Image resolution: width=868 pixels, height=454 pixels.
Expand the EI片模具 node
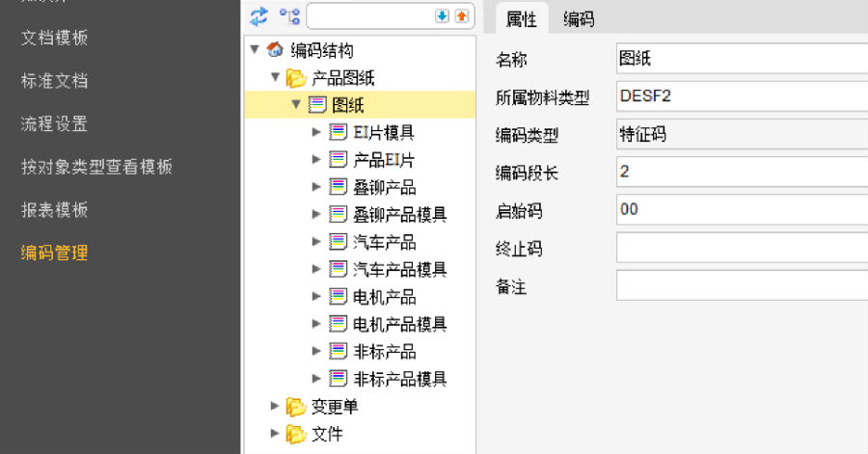(x=316, y=132)
